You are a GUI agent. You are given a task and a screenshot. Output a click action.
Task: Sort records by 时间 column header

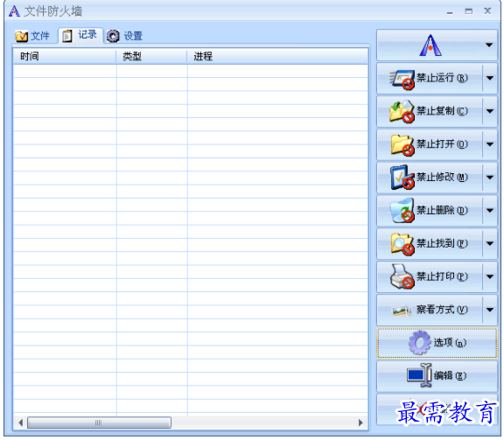click(x=65, y=57)
